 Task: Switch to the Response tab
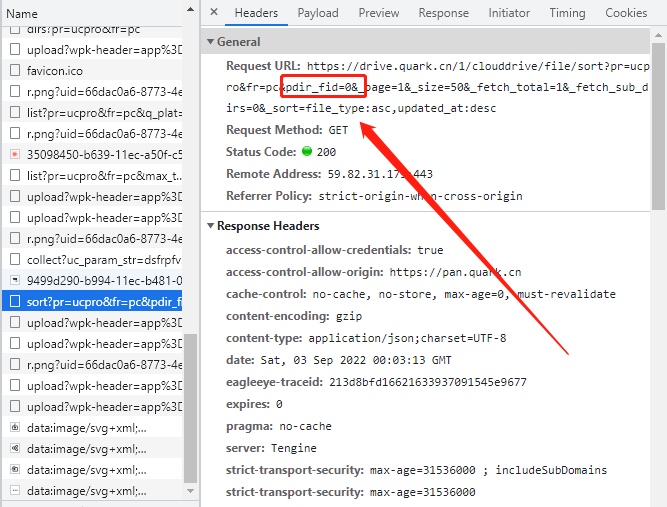click(443, 13)
